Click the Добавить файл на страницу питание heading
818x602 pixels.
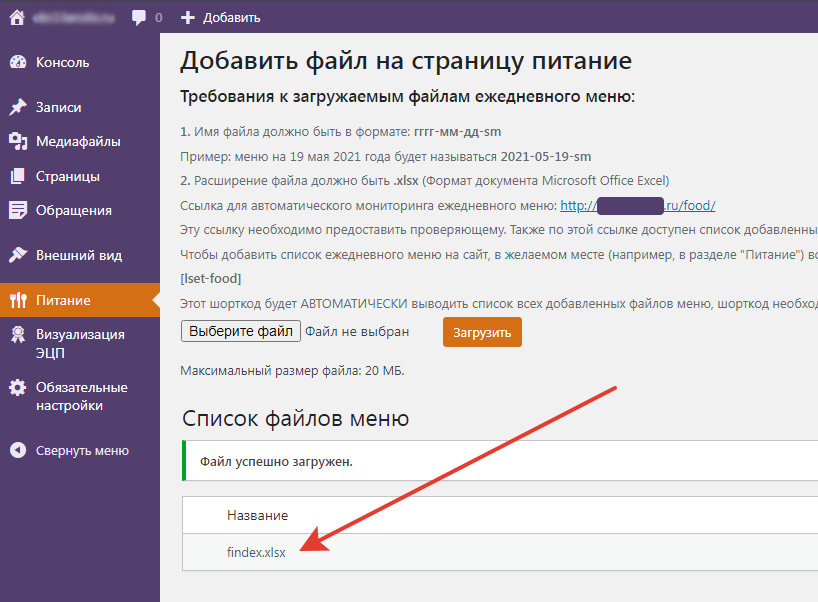tap(406, 61)
